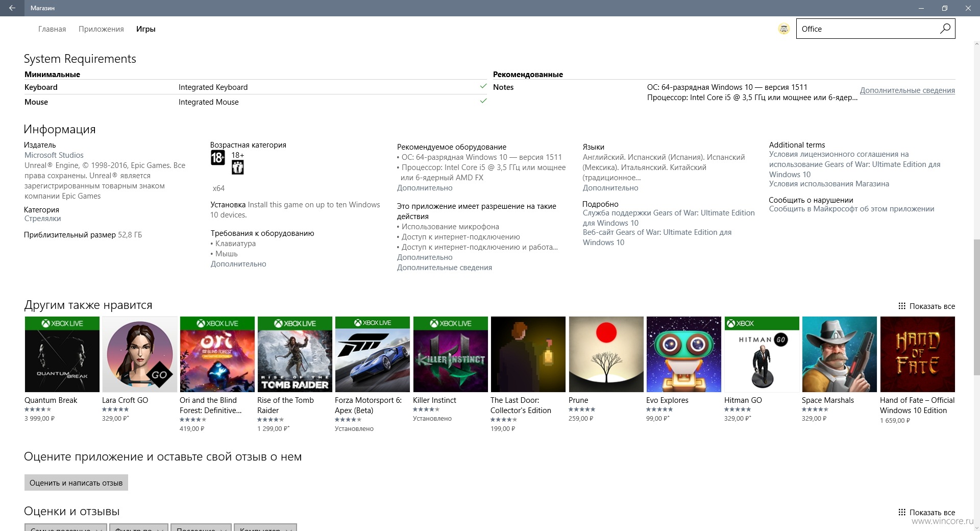Open the user account avatar
The width and height of the screenshot is (980, 531).
click(783, 29)
